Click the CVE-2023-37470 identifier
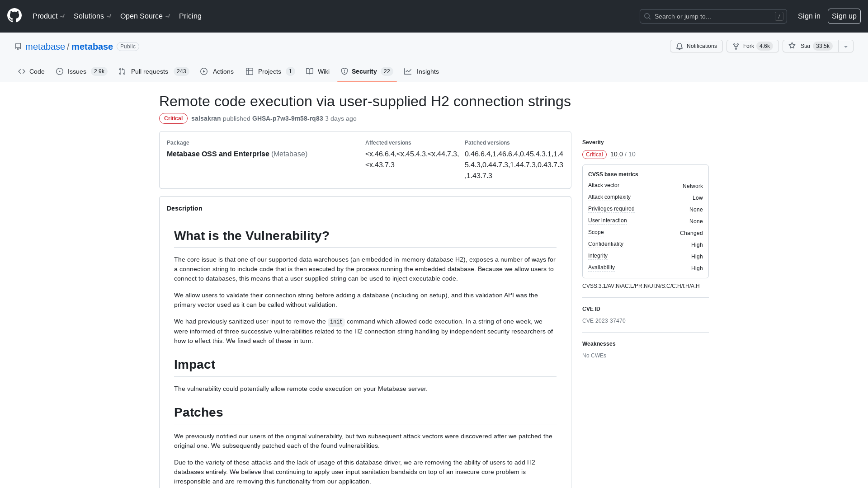The width and height of the screenshot is (868, 488). pos(604,321)
